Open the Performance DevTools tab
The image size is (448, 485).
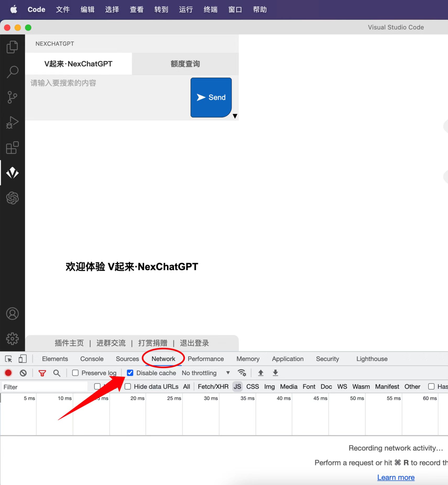coord(206,359)
